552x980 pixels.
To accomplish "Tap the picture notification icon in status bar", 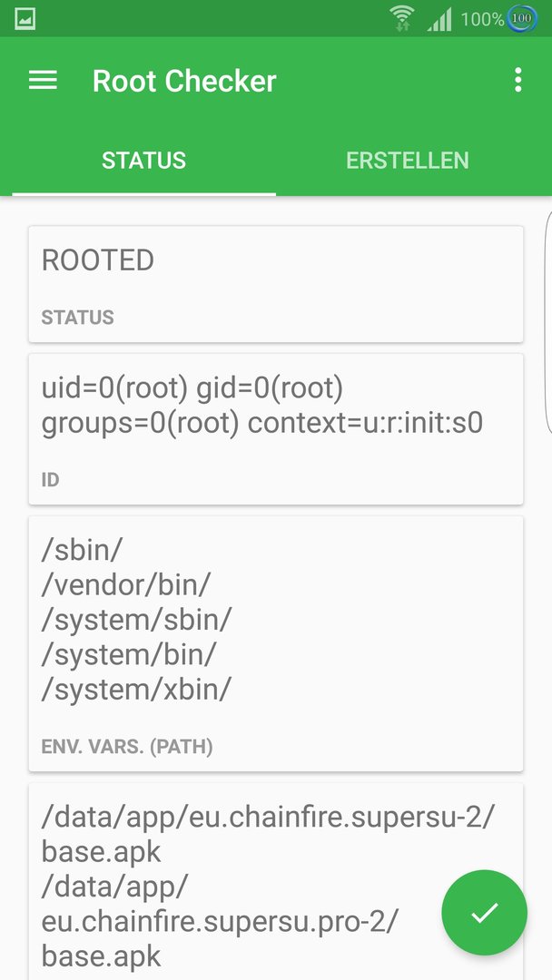I will coord(25,19).
